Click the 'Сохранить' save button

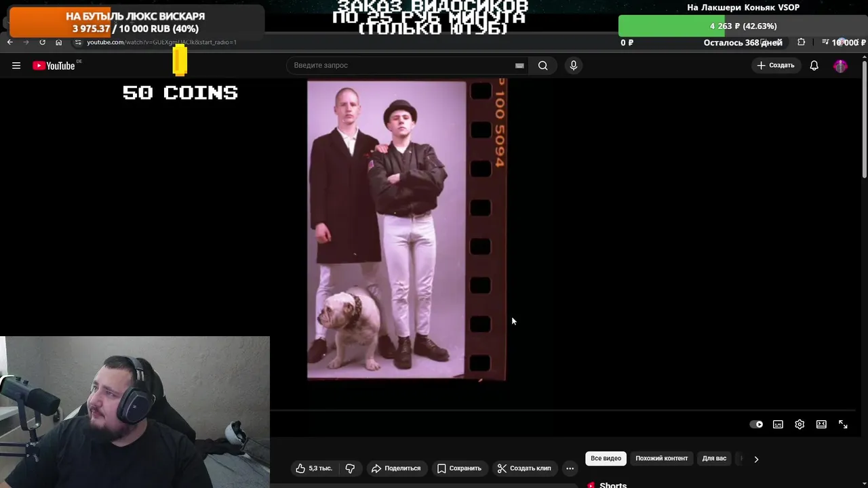tap(459, 468)
